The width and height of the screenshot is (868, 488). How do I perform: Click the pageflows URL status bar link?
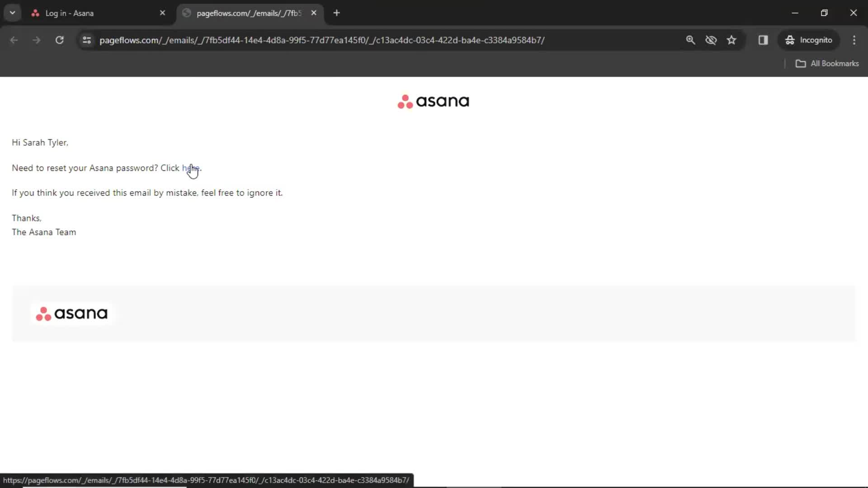[205, 480]
